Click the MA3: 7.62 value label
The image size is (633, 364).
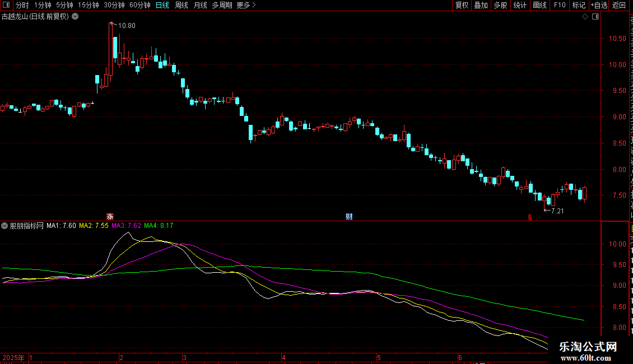pos(127,226)
